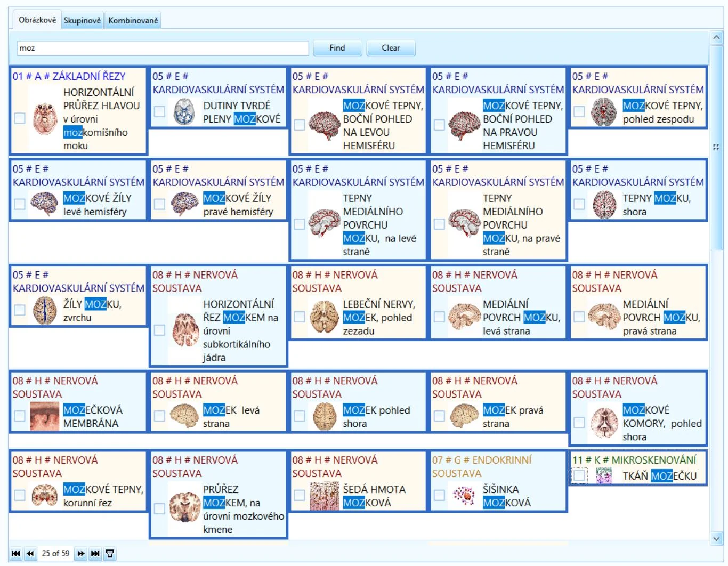Click the vertical scrollbar thumb
Screen dimensions: 728x566
(x=716, y=147)
